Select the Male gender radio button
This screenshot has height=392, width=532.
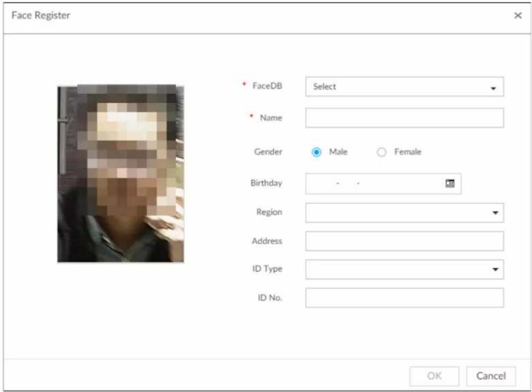click(x=316, y=152)
